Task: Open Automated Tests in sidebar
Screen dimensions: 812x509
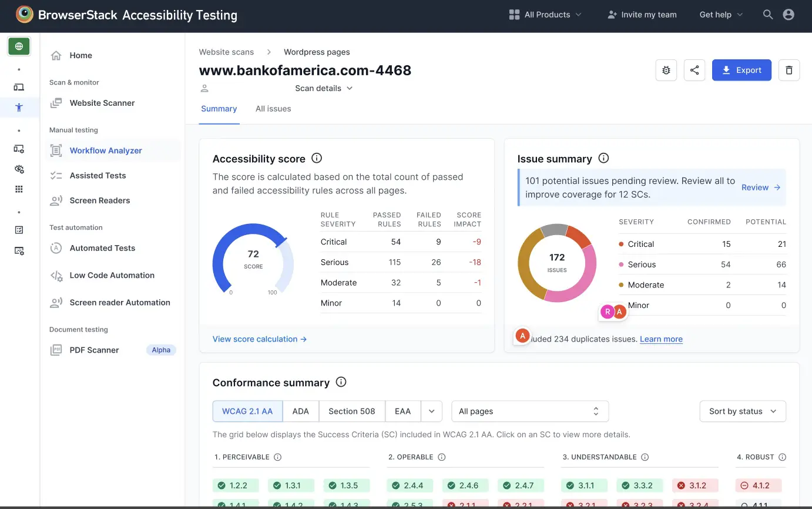Action: click(x=113, y=248)
